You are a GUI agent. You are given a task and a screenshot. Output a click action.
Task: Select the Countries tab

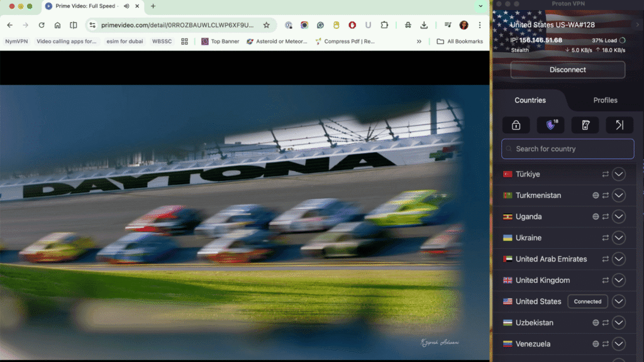coord(530,100)
